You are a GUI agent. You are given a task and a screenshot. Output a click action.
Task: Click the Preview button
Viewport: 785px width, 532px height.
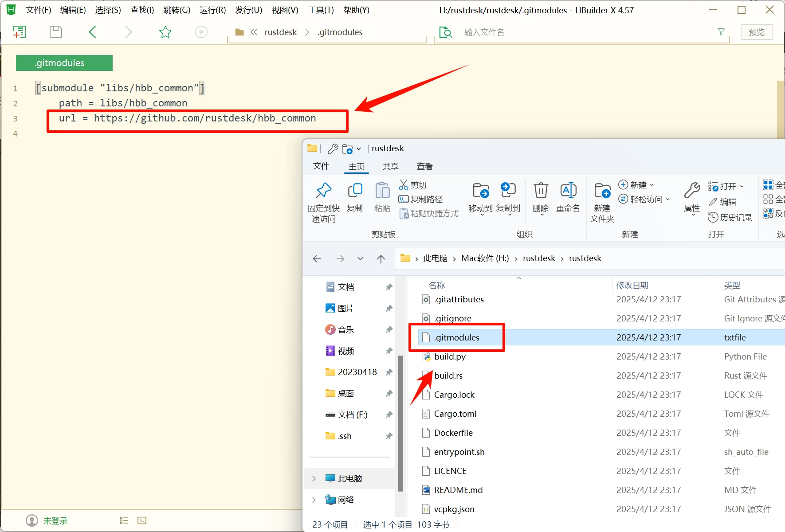pos(756,32)
